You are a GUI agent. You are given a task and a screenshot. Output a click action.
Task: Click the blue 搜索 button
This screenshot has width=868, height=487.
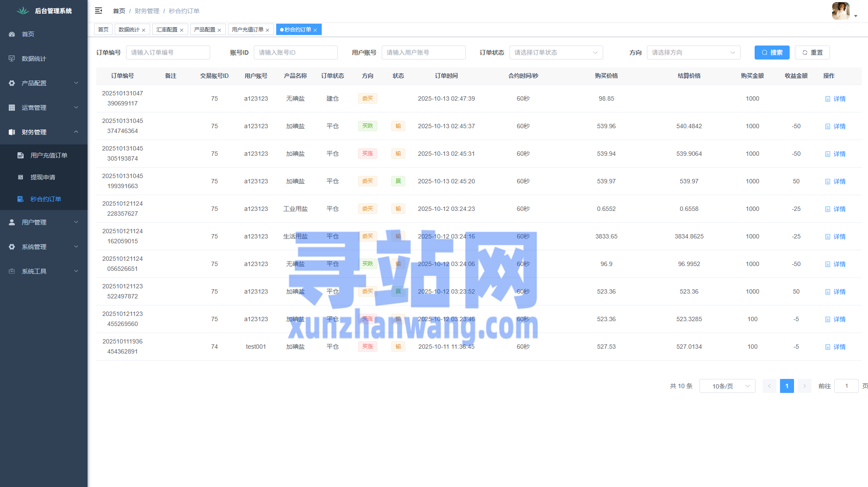[772, 53]
